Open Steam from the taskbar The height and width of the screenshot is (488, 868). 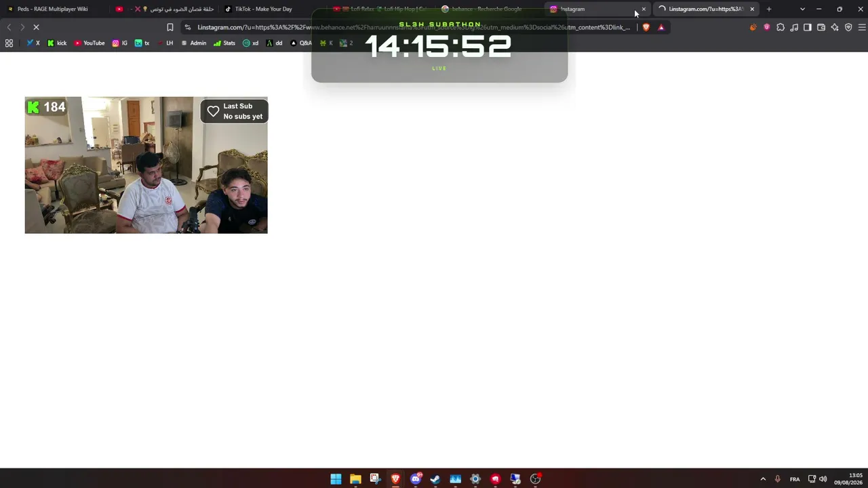435,479
